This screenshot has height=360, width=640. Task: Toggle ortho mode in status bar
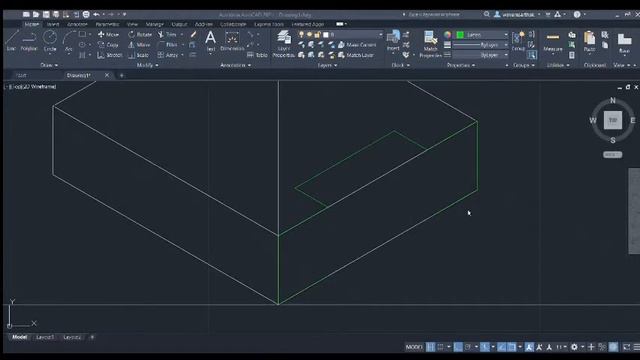tap(458, 347)
